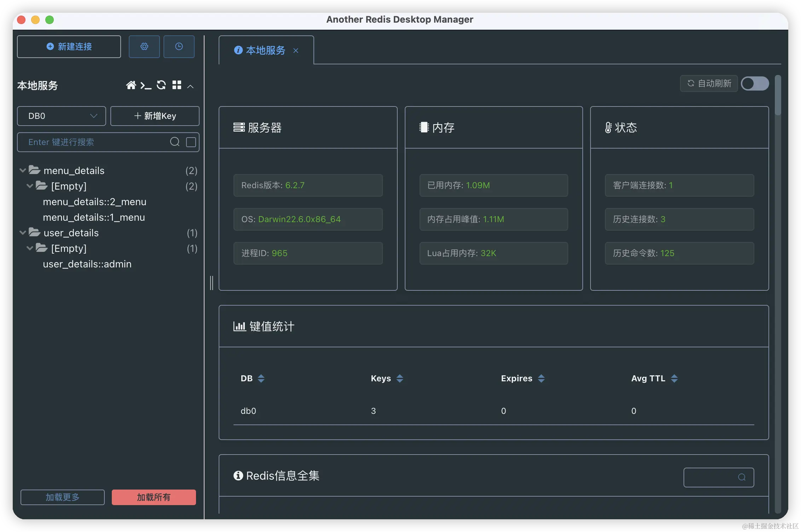Collapse the 本地服务 connection chevron

coord(190,86)
